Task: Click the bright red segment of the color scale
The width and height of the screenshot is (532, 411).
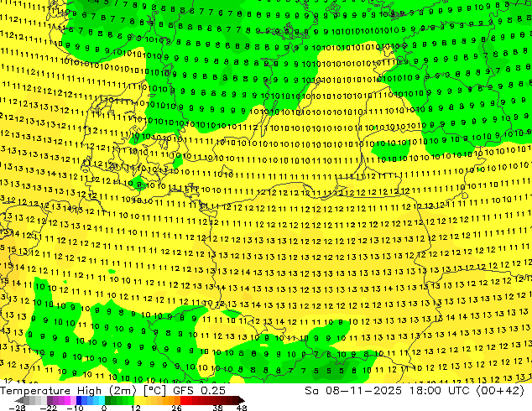Action: coord(186,400)
